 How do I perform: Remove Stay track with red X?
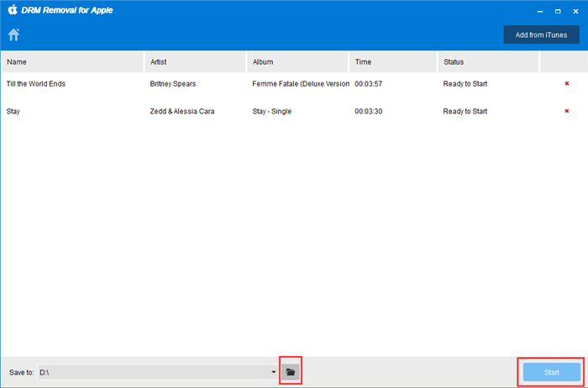coord(567,111)
